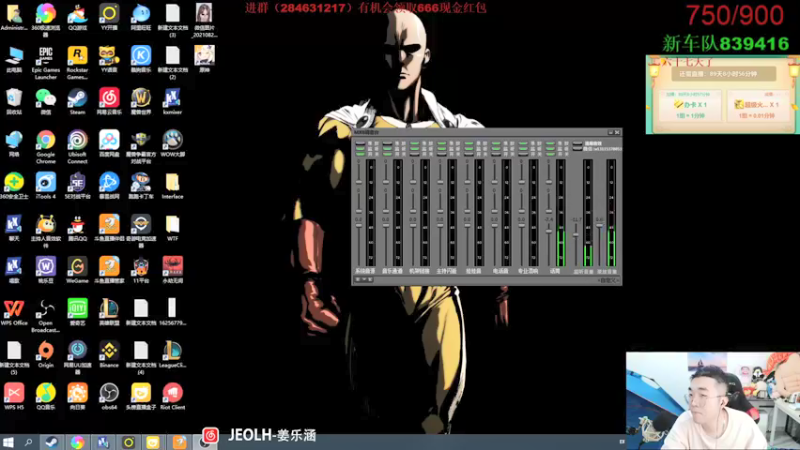Open the WOW大脚 desktop icon

[172, 144]
